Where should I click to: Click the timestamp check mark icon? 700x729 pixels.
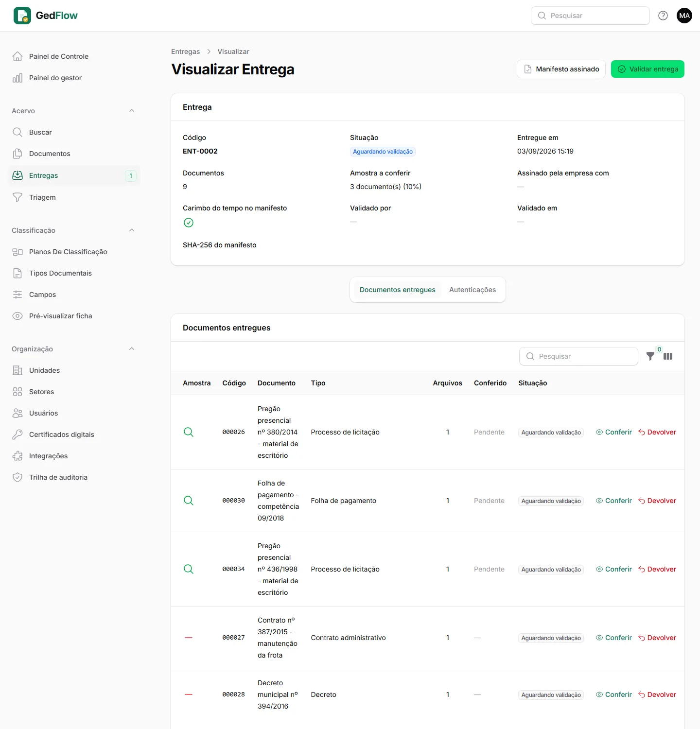(x=189, y=223)
